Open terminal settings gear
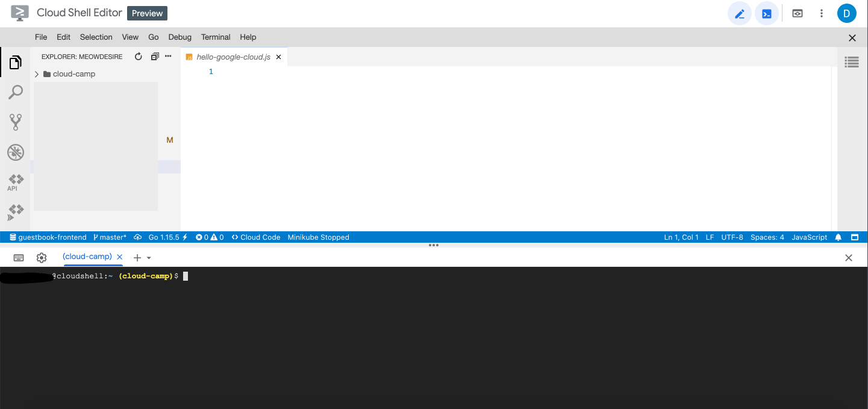 point(42,258)
